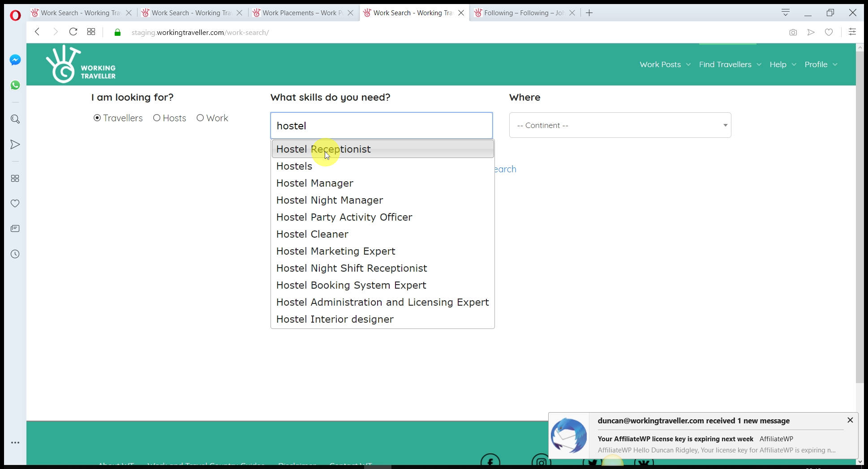Click the page reload icon

[73, 32]
